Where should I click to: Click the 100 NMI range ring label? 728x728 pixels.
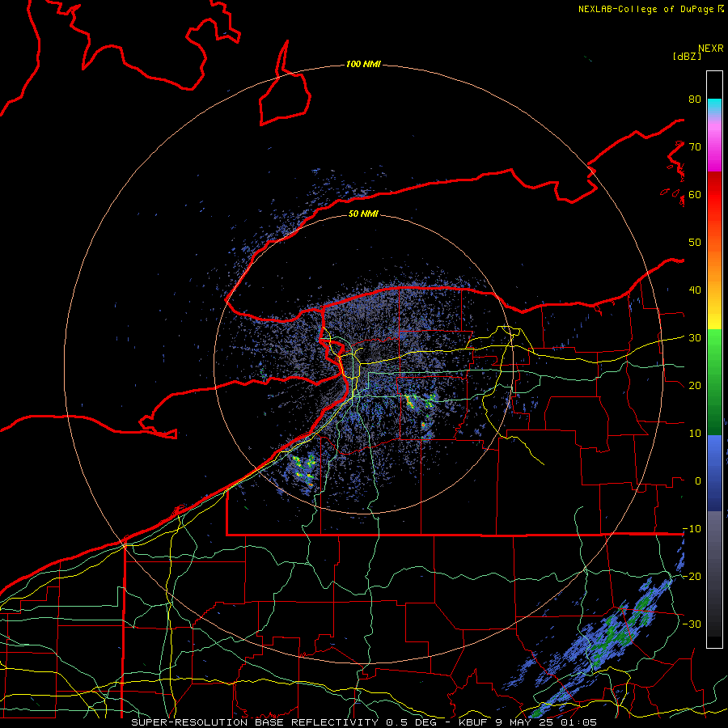(x=363, y=64)
